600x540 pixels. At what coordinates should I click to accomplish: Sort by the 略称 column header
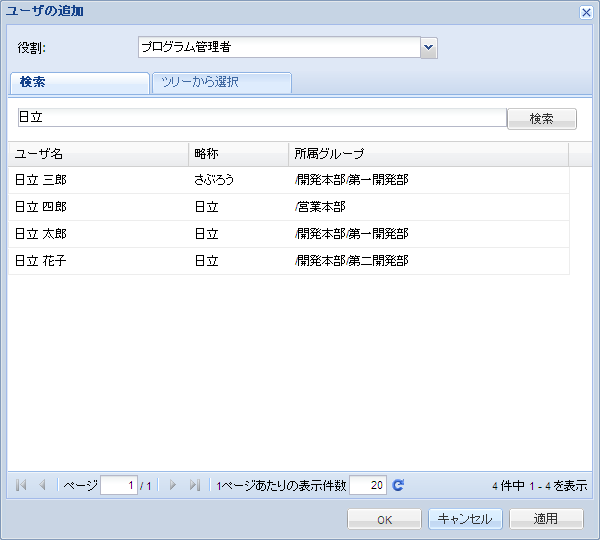coord(238,154)
